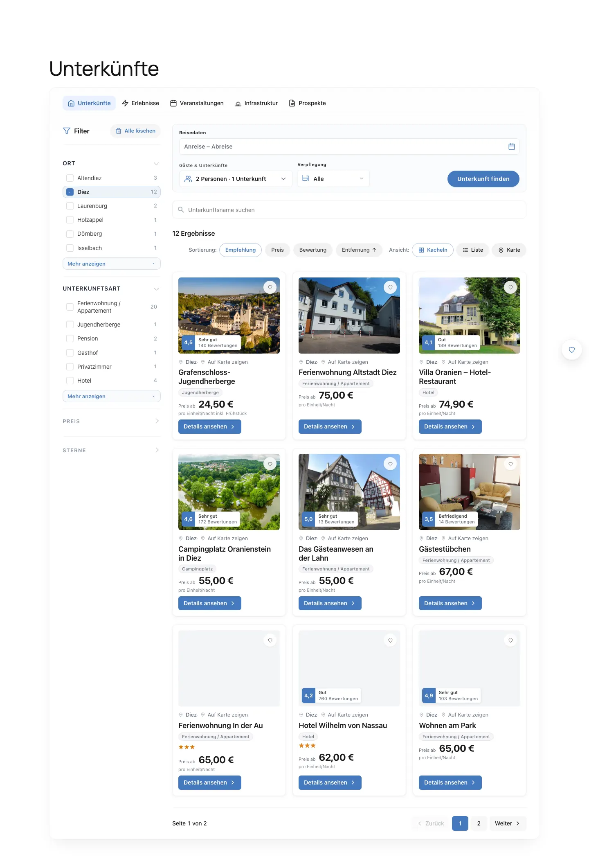Click the 'Unterkunftsname suchen' search field
This screenshot has height=868, width=589.
tap(349, 210)
